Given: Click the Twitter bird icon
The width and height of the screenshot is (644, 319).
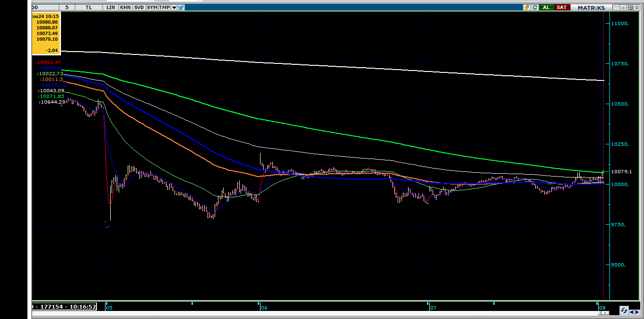Looking at the screenshot, I should (x=181, y=7).
